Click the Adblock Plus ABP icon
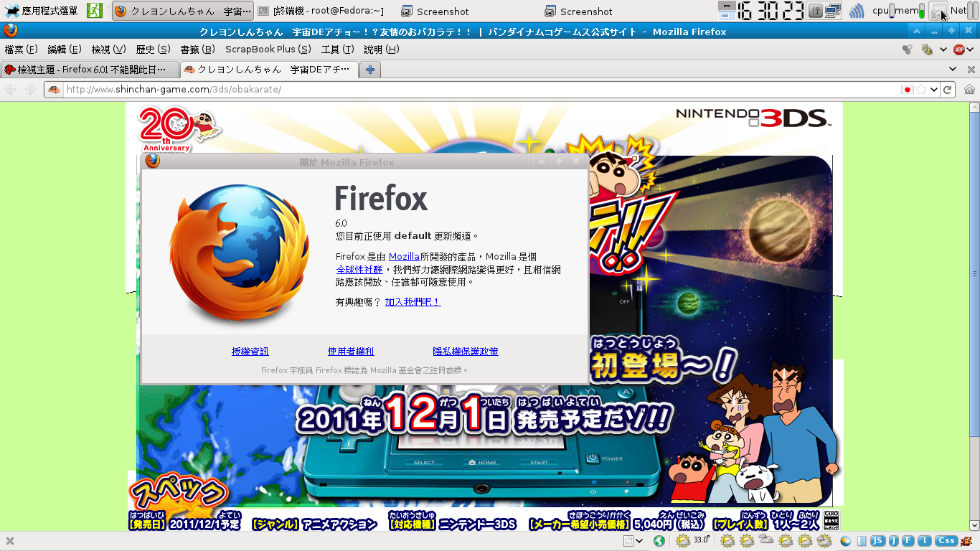This screenshot has height=551, width=980. tap(958, 50)
